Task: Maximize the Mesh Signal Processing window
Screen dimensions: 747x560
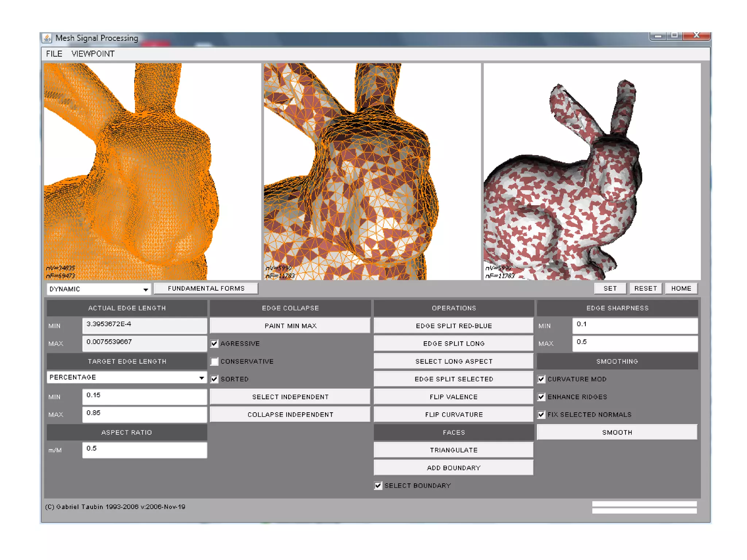Action: coord(674,35)
